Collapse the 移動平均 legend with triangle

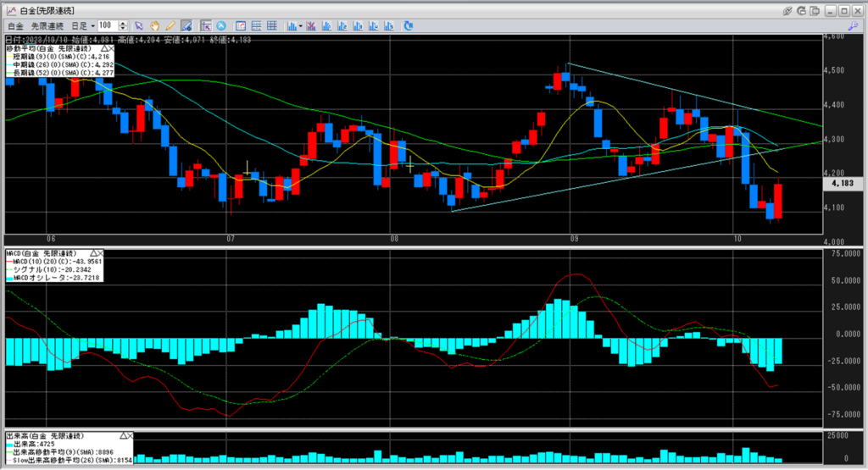[x=106, y=49]
